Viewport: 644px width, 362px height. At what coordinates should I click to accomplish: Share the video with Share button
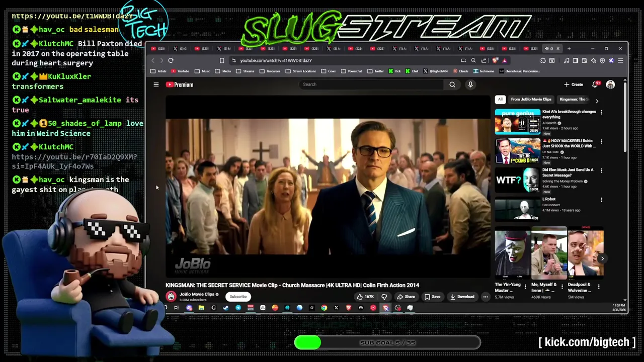[406, 297]
